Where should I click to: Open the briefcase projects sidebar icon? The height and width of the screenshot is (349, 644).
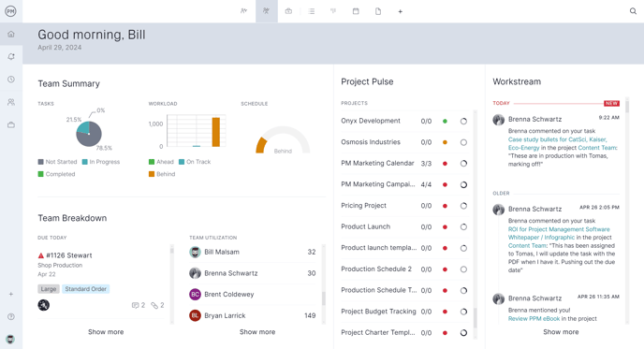point(11,124)
